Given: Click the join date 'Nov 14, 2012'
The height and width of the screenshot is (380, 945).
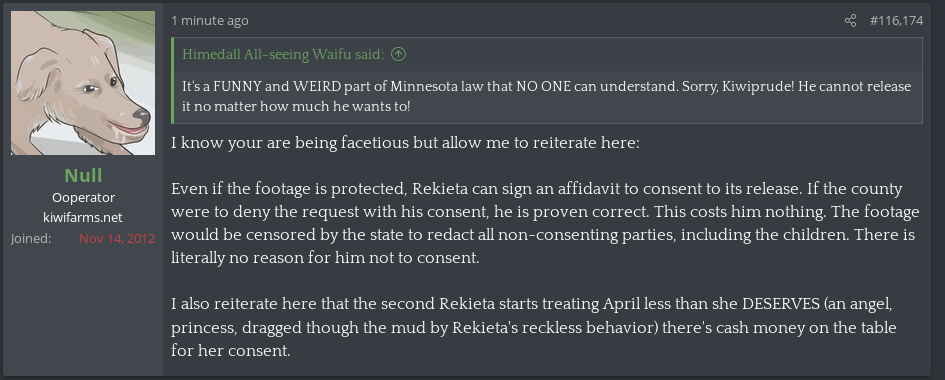Looking at the screenshot, I should click(117, 238).
